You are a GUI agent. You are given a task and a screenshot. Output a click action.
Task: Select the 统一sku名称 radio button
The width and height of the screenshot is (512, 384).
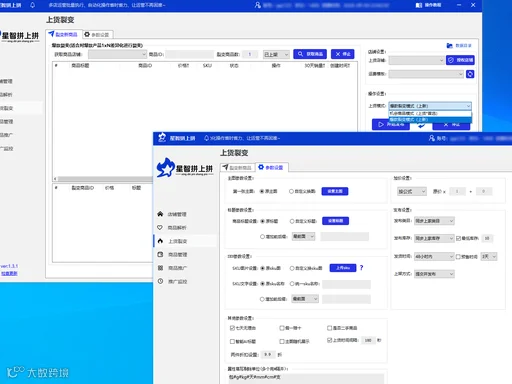tap(292, 284)
